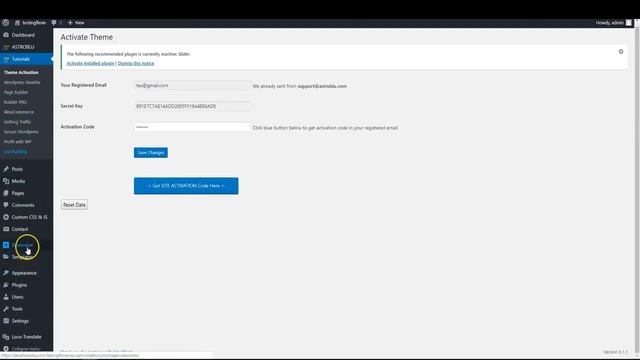Click the Dismiss this notice link
The height and width of the screenshot is (360, 640).
(x=136, y=63)
